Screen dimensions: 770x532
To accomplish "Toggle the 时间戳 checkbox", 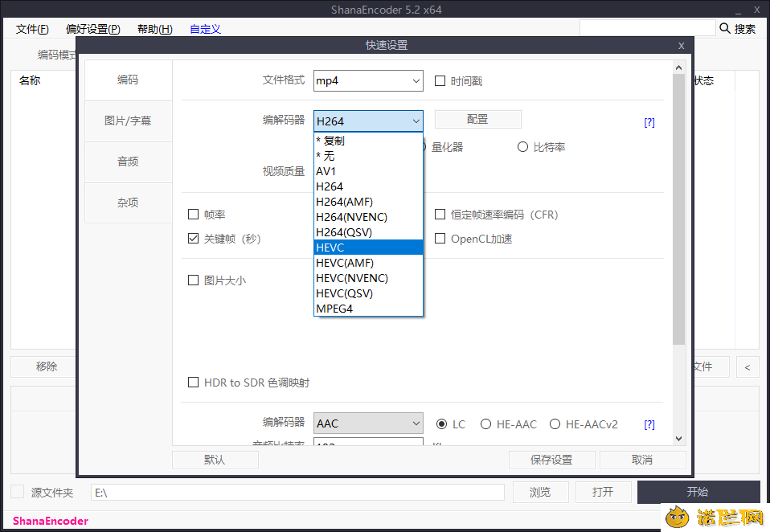I will [440, 80].
